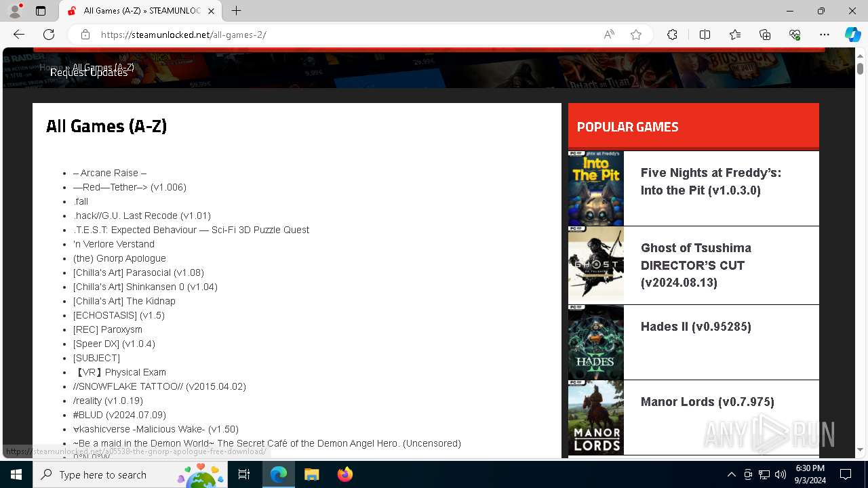Toggle Split screen view
This screenshot has width=868, height=488.
(x=705, y=35)
